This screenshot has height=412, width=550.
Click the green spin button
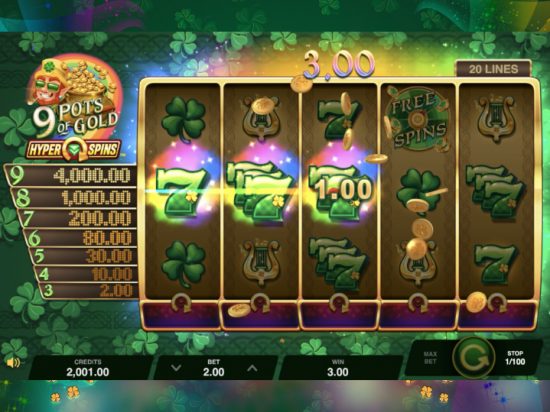(474, 358)
